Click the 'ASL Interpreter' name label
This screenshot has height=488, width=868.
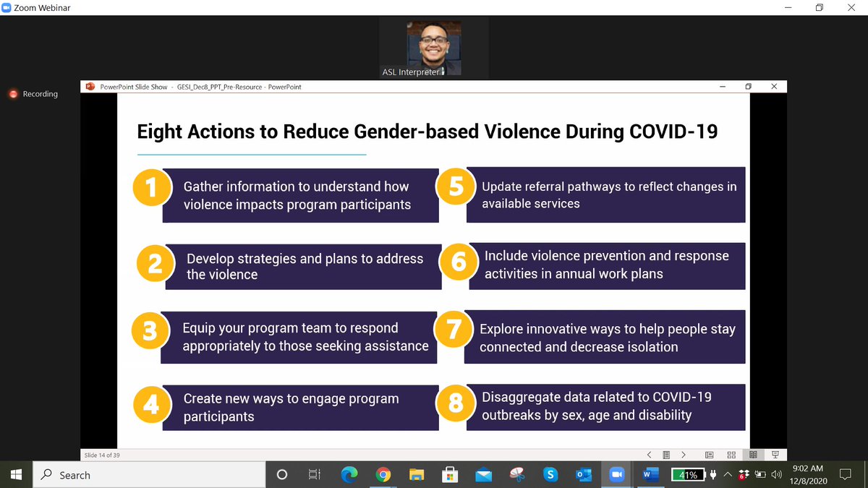click(x=410, y=72)
